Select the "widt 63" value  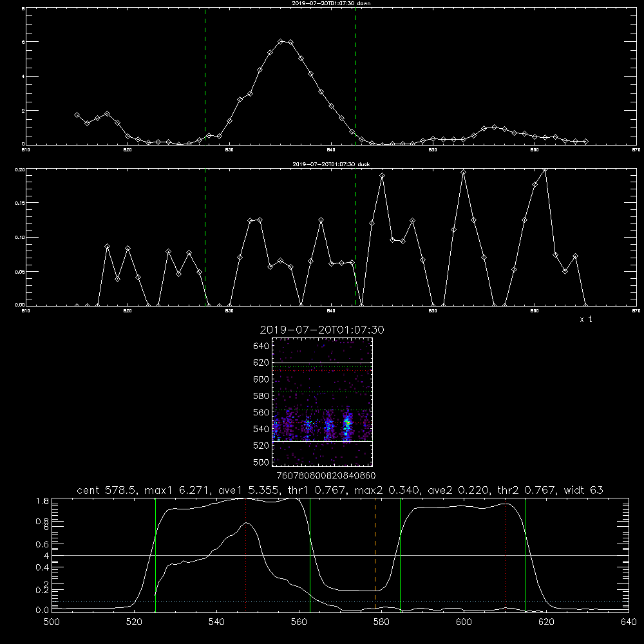point(583,490)
